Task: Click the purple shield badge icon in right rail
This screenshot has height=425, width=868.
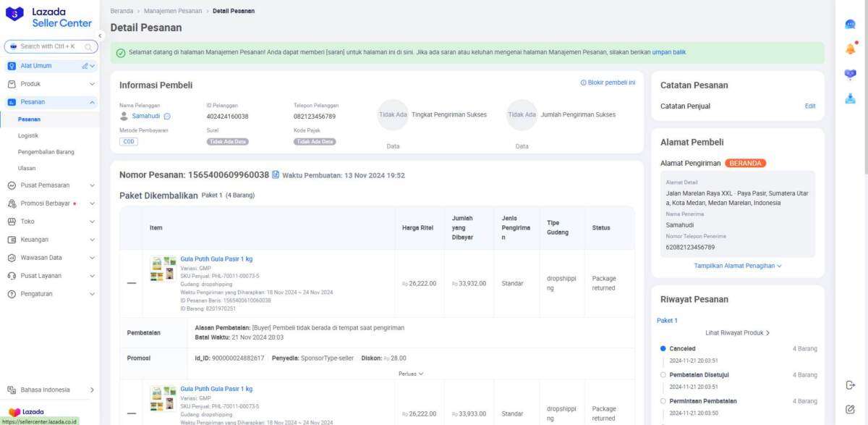Action: 850,75
